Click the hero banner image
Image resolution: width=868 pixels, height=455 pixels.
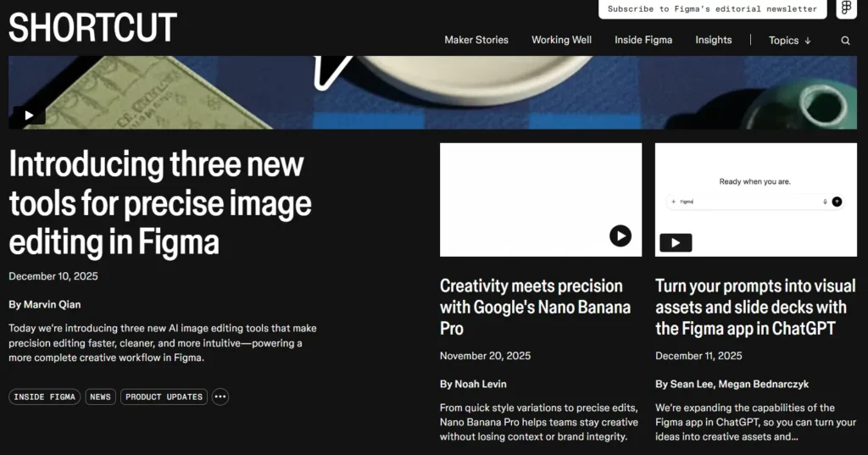pos(433,92)
